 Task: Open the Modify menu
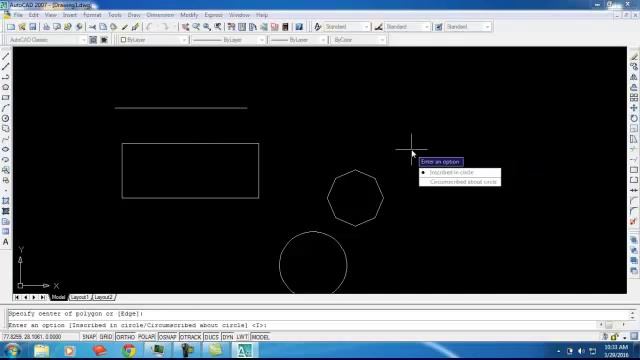tap(189, 15)
